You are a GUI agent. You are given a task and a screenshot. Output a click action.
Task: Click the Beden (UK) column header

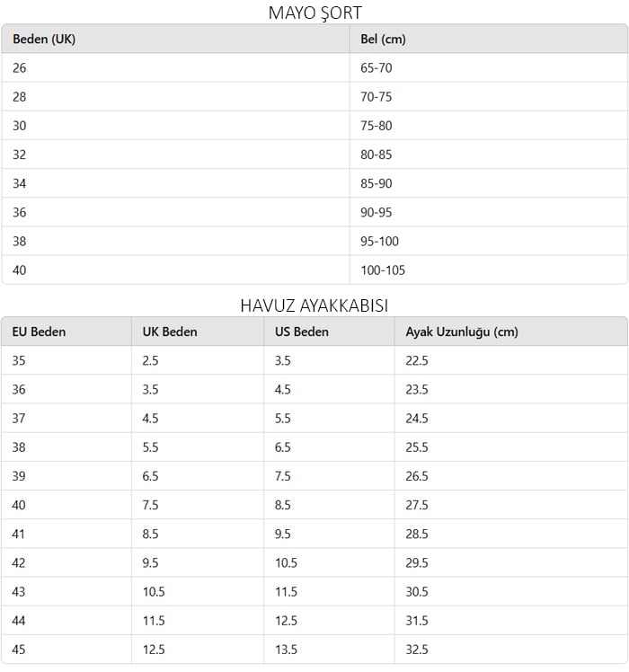point(44,40)
